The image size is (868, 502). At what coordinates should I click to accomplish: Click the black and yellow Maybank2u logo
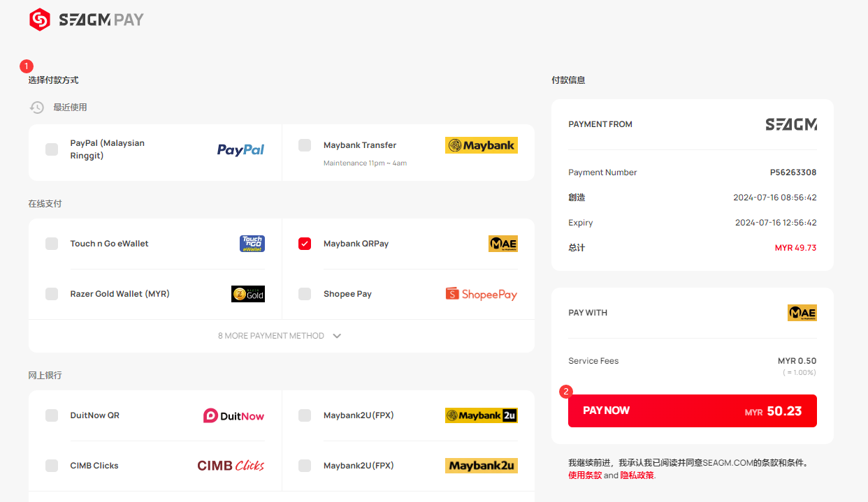(x=482, y=415)
